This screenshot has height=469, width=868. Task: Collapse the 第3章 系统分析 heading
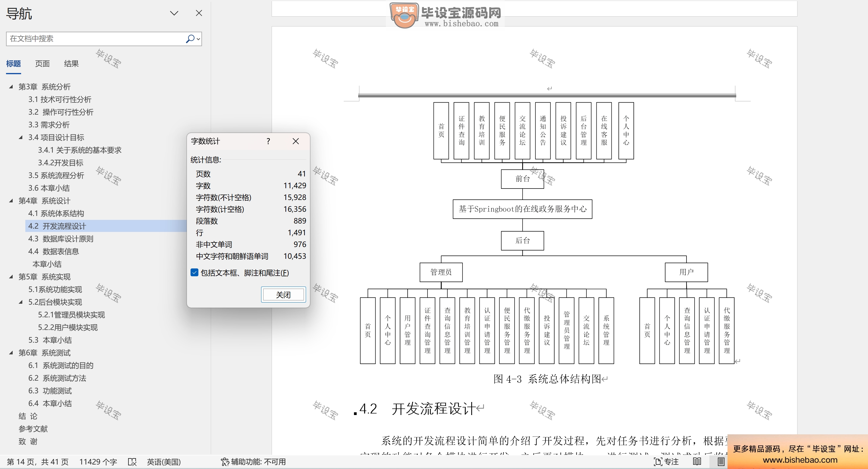point(11,87)
